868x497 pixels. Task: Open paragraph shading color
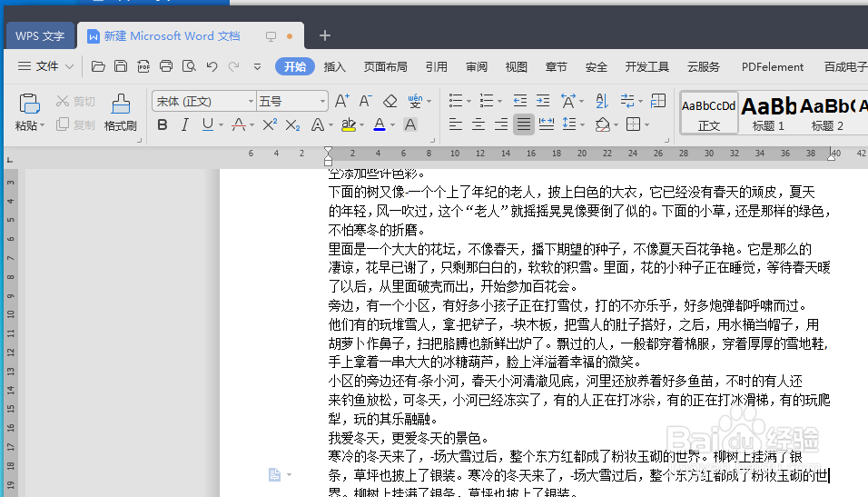(602, 124)
